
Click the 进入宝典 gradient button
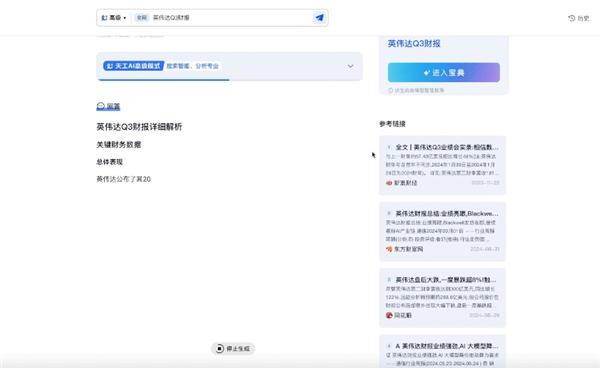(x=443, y=72)
